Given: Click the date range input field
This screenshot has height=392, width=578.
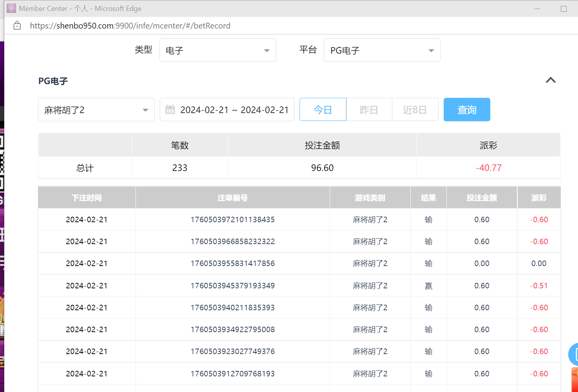Looking at the screenshot, I should coord(234,110).
